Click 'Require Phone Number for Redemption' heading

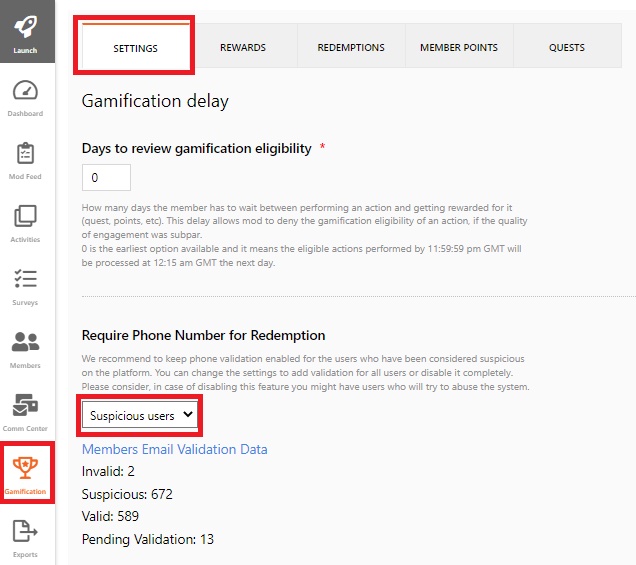pyautogui.click(x=203, y=335)
